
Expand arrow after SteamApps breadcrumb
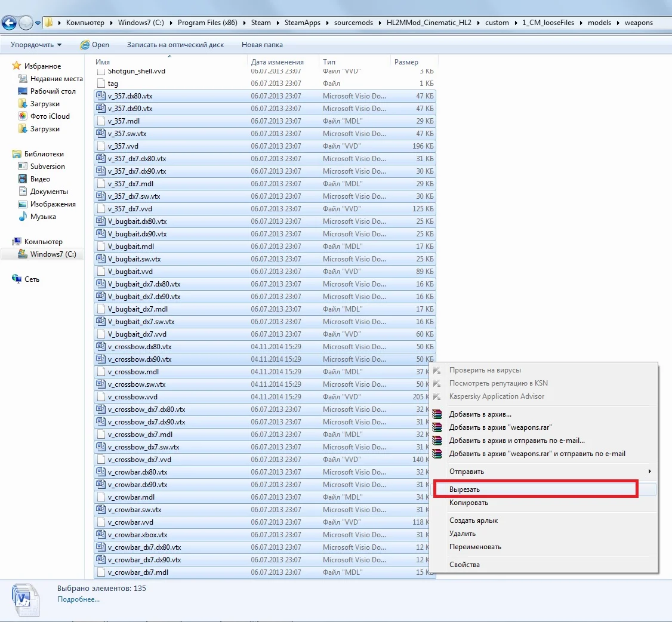click(x=327, y=23)
